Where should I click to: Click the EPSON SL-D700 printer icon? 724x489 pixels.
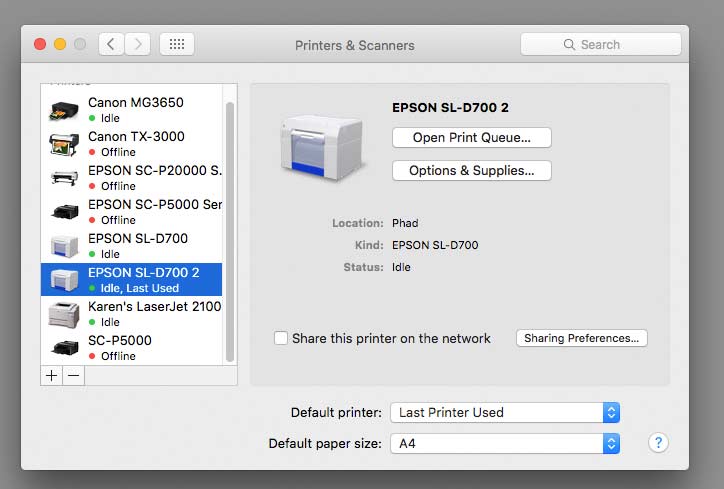[64, 246]
